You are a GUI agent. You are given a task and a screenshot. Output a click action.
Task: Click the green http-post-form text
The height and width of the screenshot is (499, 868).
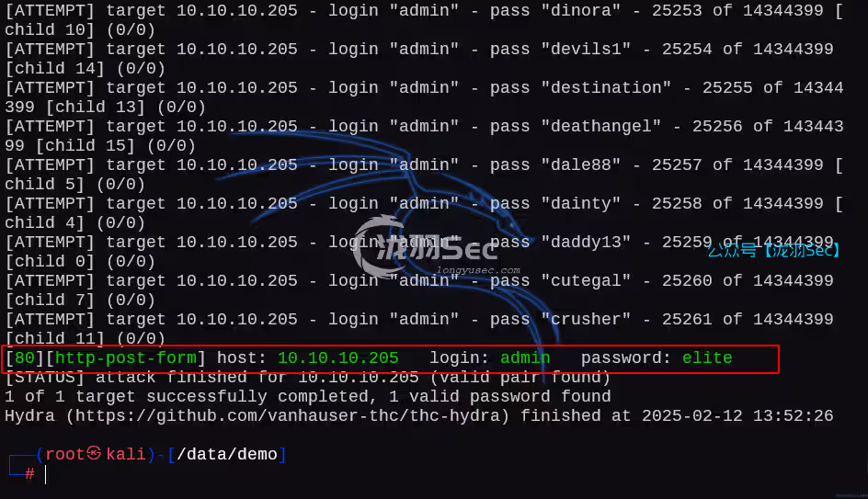(x=126, y=357)
